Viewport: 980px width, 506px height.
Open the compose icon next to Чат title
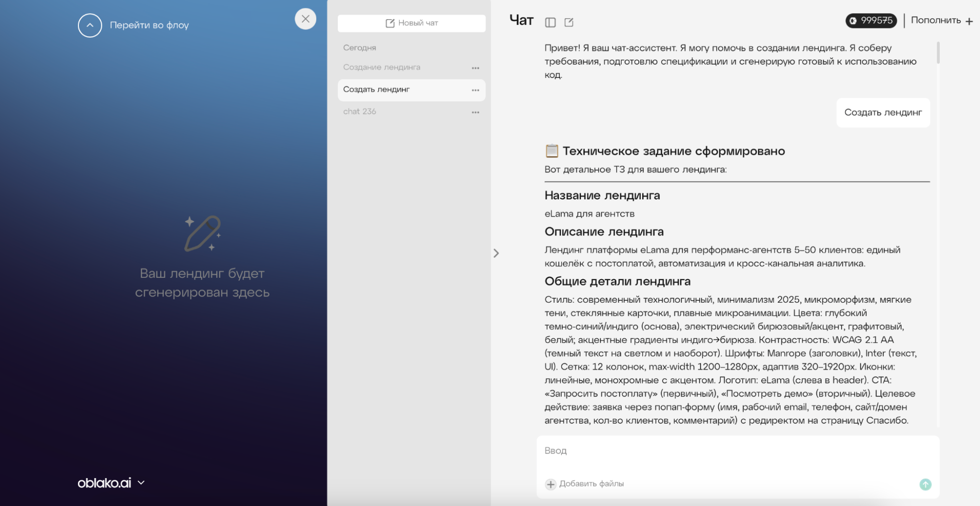pos(569,22)
